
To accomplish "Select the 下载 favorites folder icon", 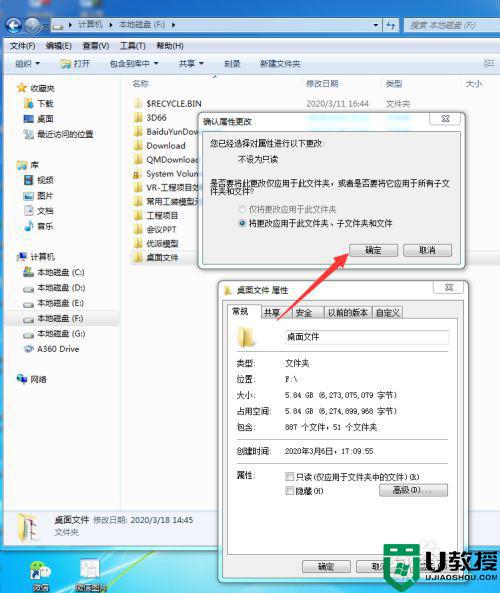I will [28, 104].
